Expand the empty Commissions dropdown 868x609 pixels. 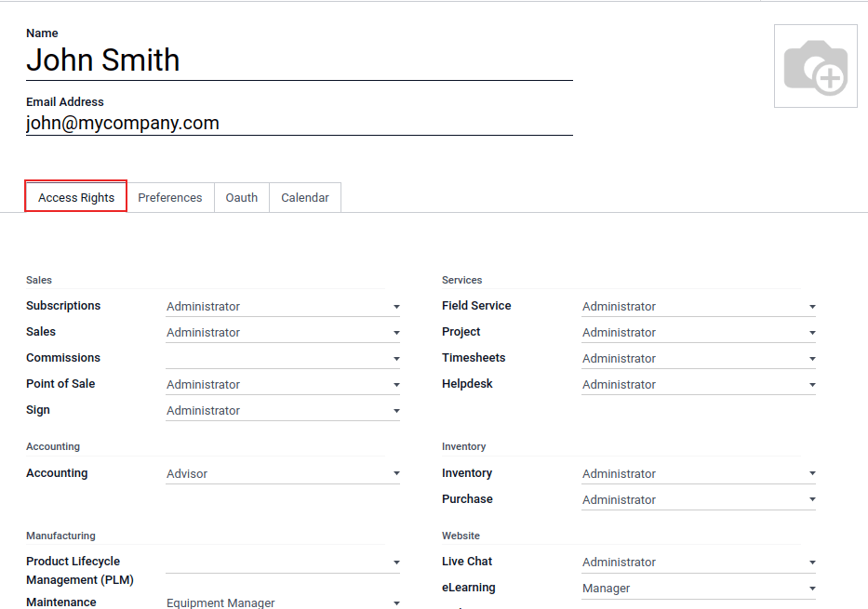282,359
